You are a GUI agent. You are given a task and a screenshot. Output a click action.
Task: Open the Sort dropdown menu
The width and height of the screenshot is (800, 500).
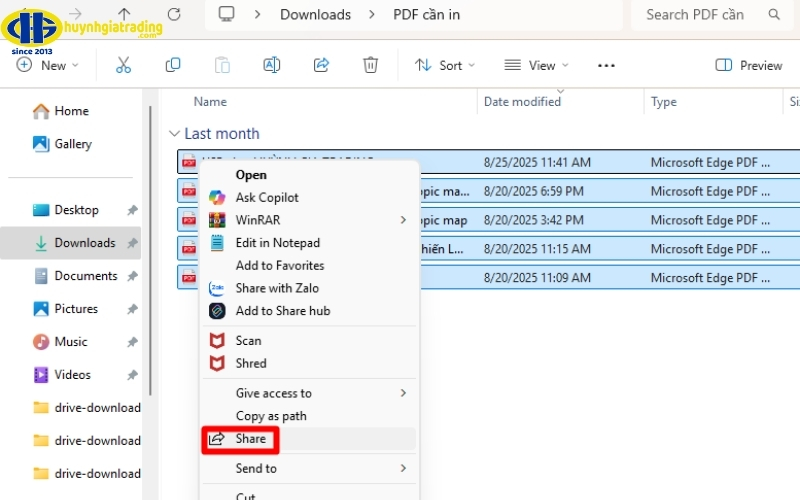(444, 65)
